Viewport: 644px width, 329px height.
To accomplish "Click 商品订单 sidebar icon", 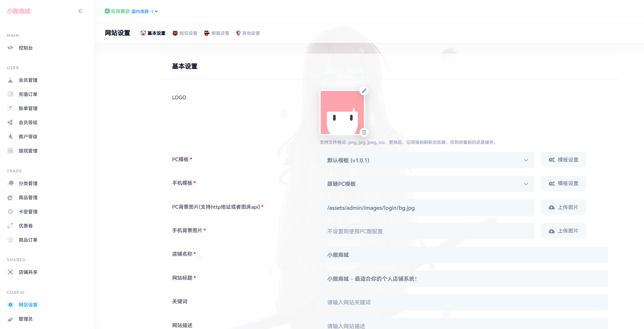I will pos(11,240).
